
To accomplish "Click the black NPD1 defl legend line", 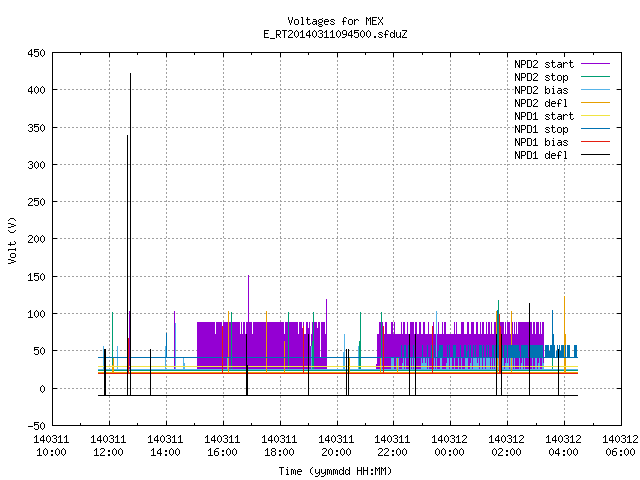I will click(596, 155).
